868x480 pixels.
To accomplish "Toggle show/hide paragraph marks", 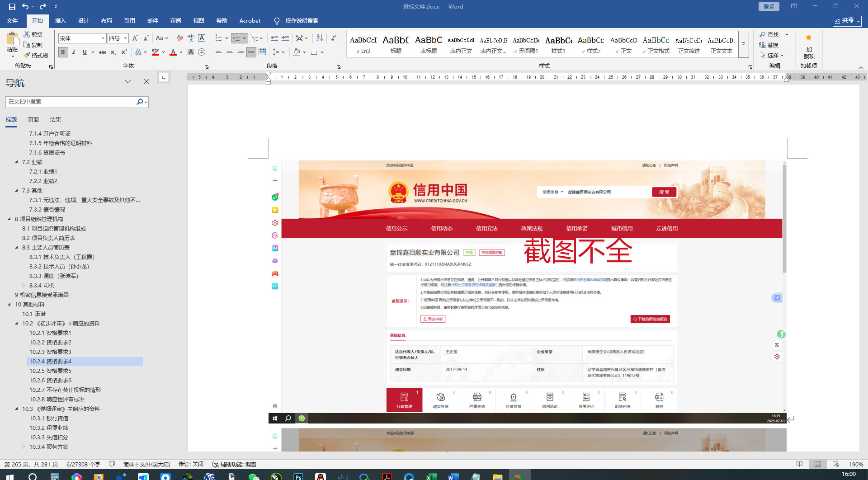I will [334, 38].
